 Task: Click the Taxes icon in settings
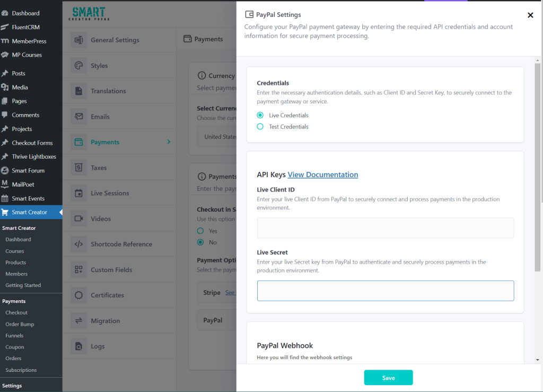(x=79, y=168)
